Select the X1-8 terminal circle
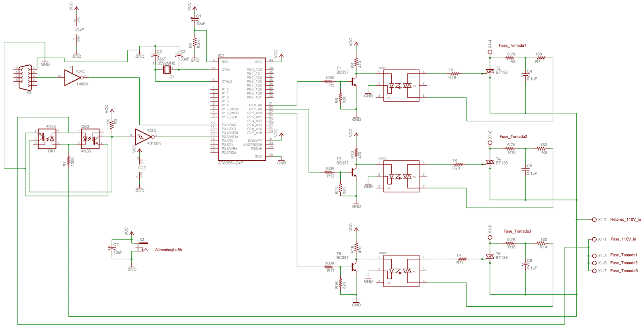 [490, 238]
